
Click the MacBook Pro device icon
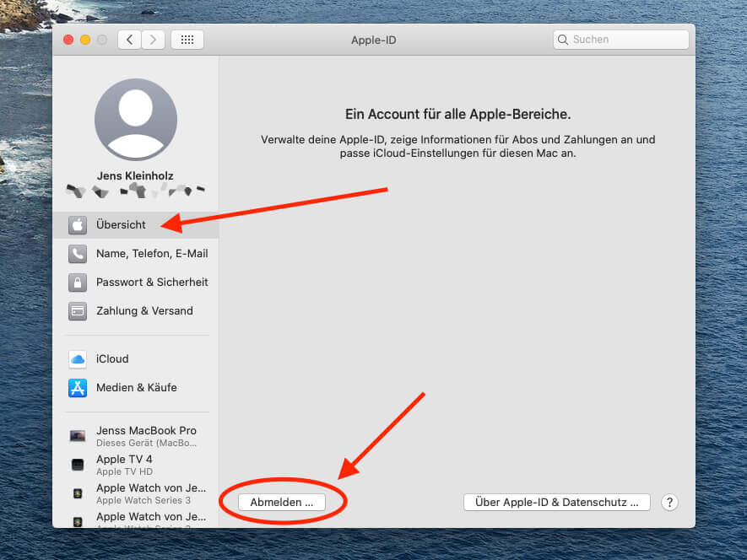78,436
